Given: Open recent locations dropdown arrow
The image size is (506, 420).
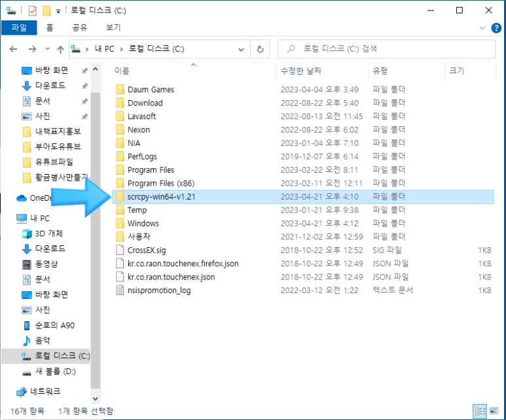Looking at the screenshot, I should [47, 49].
